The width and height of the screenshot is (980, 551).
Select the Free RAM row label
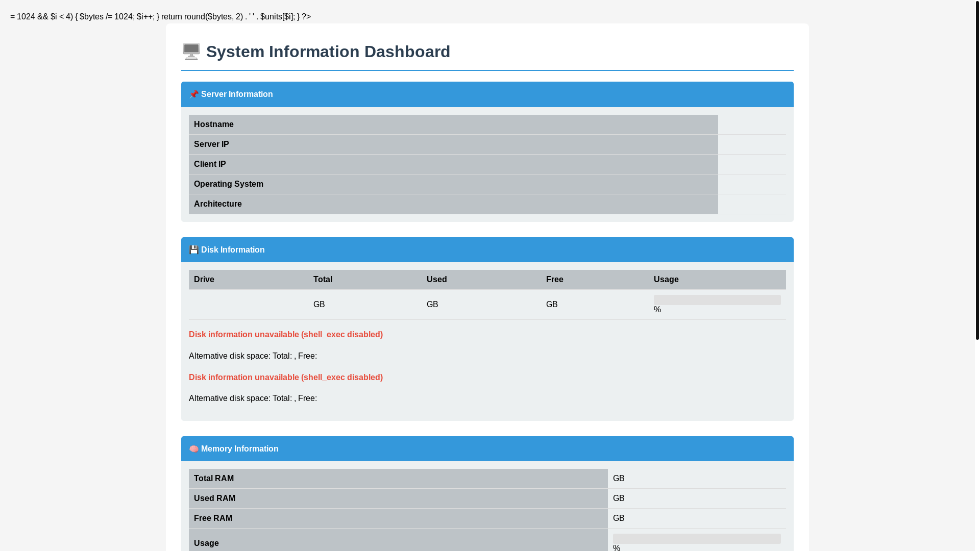click(213, 518)
